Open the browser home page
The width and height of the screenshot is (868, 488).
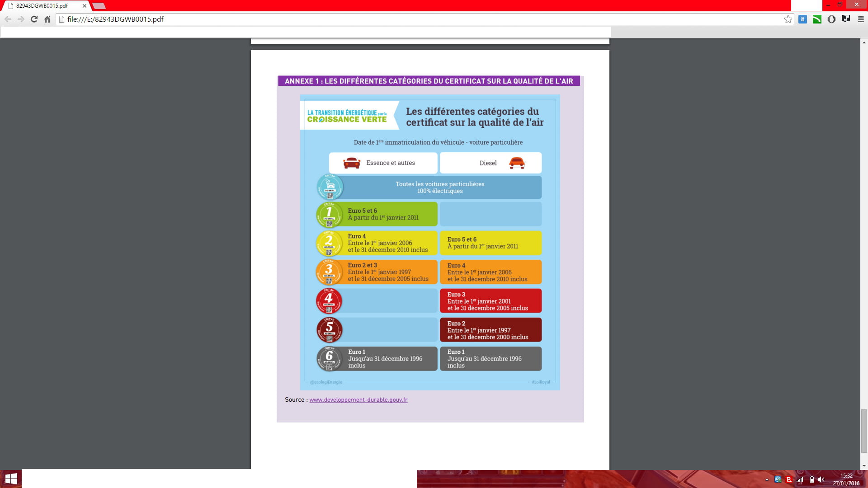tap(47, 19)
